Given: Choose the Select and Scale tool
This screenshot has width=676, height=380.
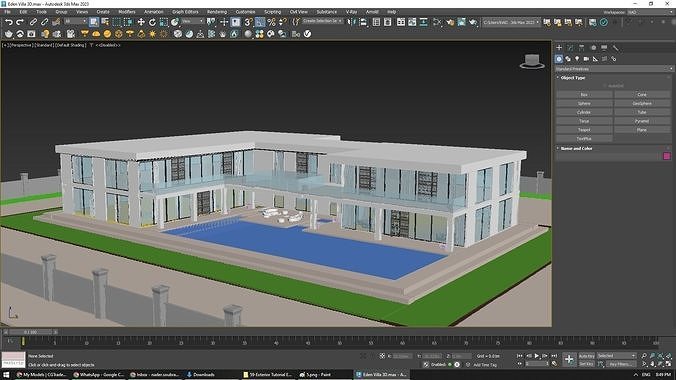Looking at the screenshot, I should (163, 22).
